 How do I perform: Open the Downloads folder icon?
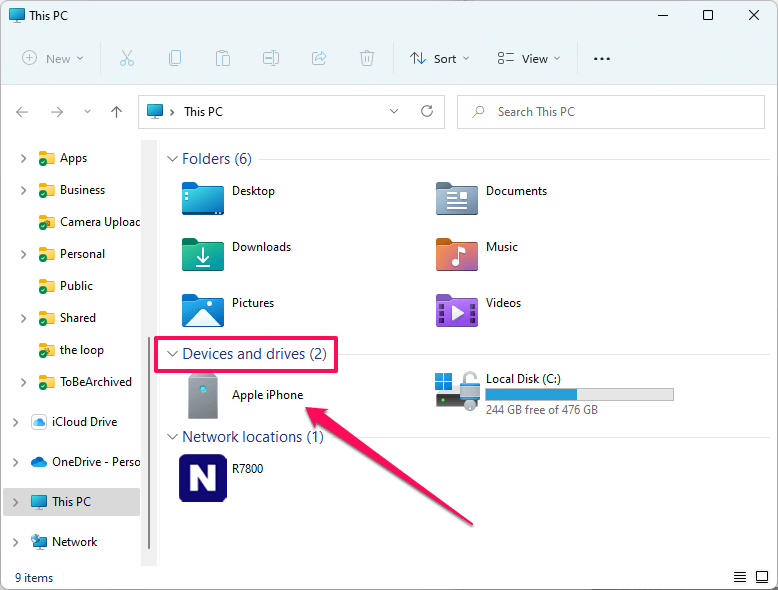(x=202, y=255)
